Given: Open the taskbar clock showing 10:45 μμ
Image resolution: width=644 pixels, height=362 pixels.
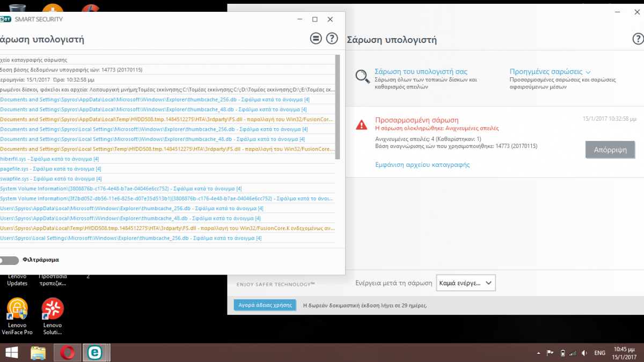Looking at the screenshot, I should coord(625,353).
